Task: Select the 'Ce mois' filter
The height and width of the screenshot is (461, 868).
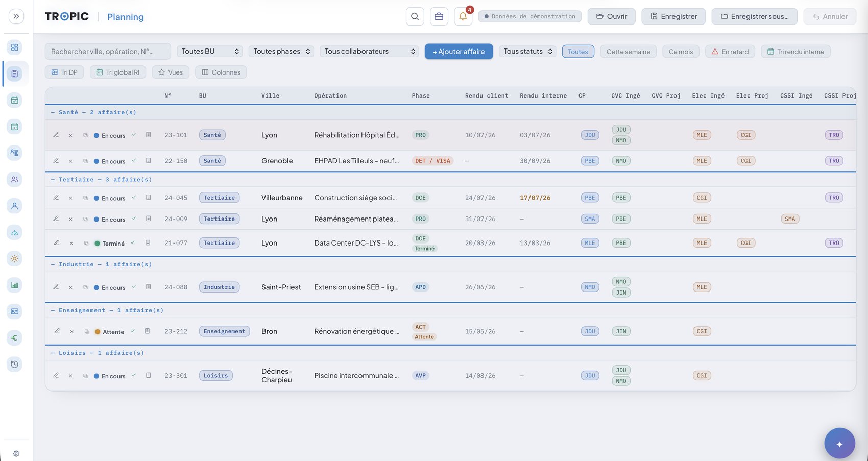Action: [681, 52]
